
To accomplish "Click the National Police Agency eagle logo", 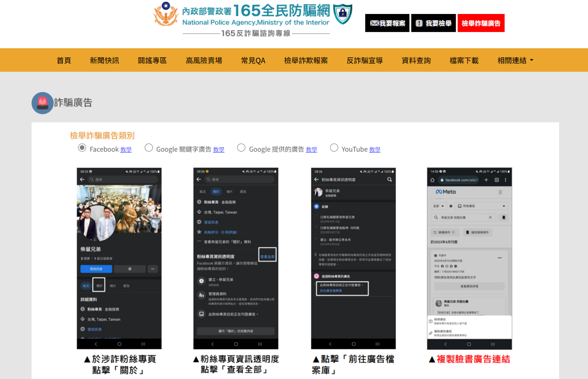I will click(x=166, y=14).
